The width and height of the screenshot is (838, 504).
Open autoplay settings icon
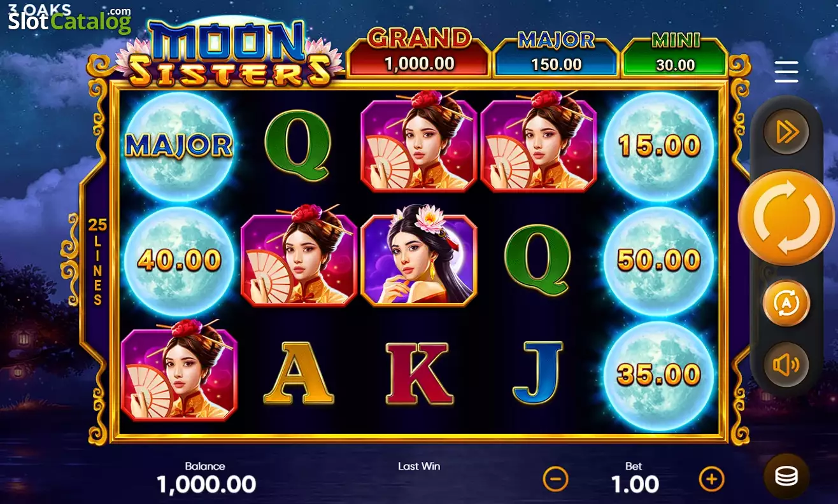point(786,303)
